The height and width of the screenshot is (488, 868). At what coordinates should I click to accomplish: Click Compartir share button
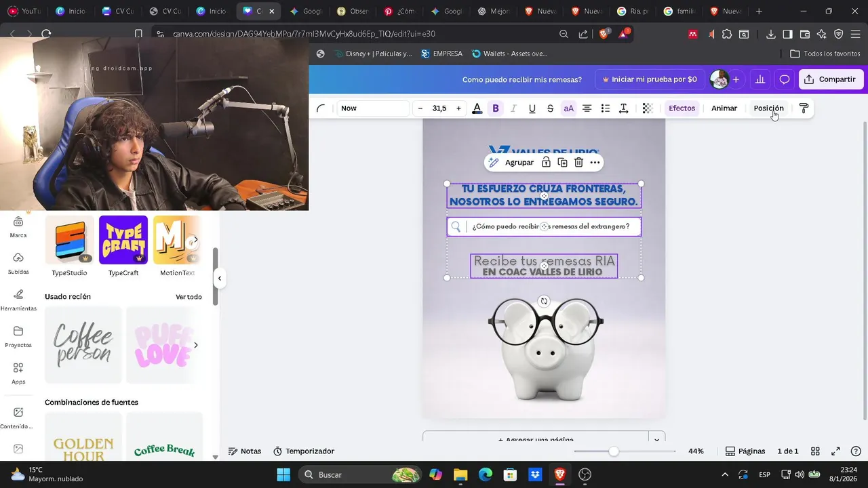click(x=831, y=79)
